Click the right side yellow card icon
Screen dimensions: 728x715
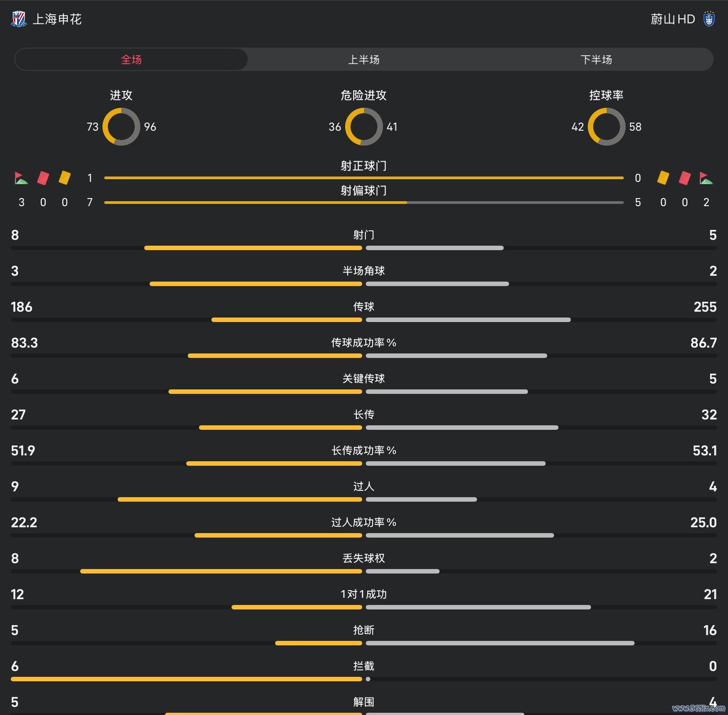coord(663,177)
